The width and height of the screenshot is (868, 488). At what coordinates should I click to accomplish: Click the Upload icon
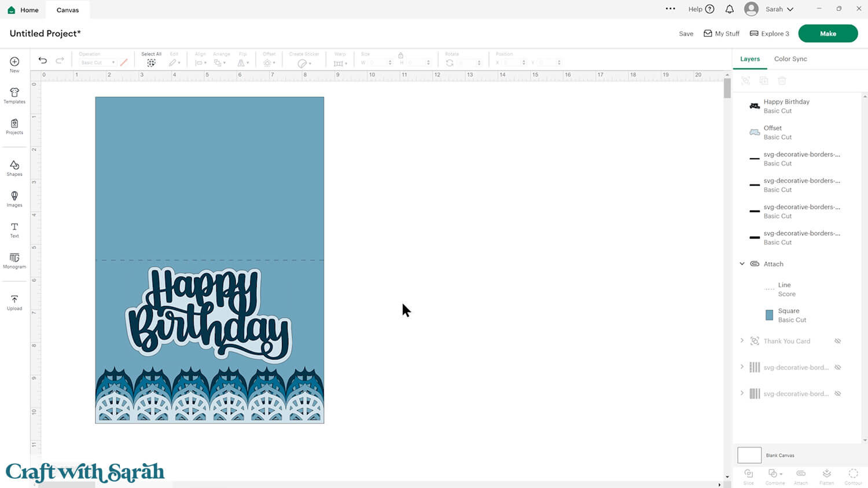pyautogui.click(x=14, y=302)
